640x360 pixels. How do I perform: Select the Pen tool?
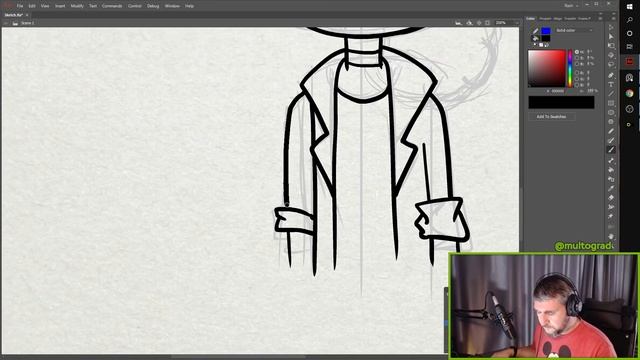coord(611,75)
